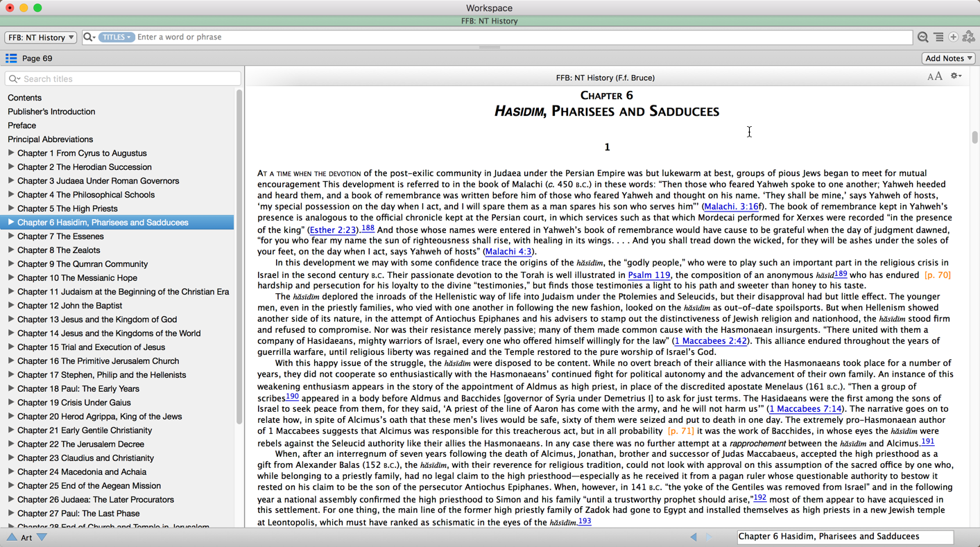Screen dimensions: 980x547
Task: Open the text size AA control
Action: pyautogui.click(x=935, y=76)
